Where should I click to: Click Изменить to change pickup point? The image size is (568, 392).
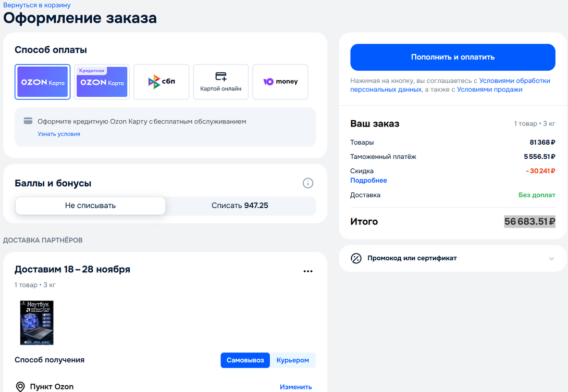[295, 387]
